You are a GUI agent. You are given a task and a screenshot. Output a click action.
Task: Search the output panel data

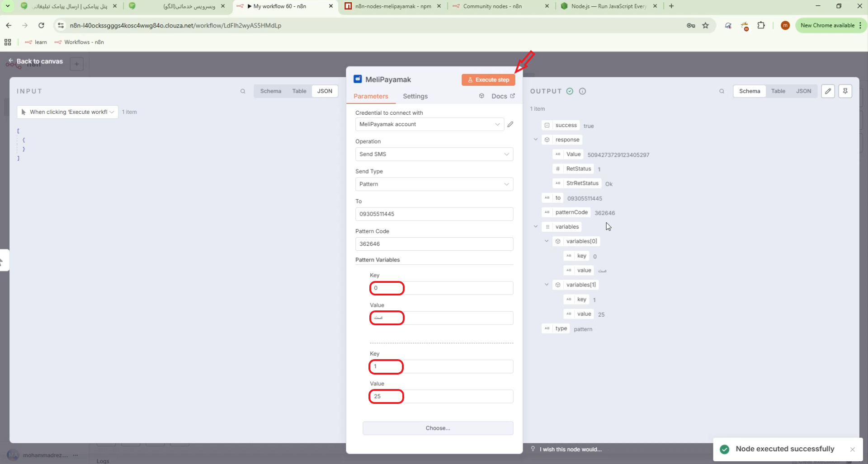[x=722, y=91]
